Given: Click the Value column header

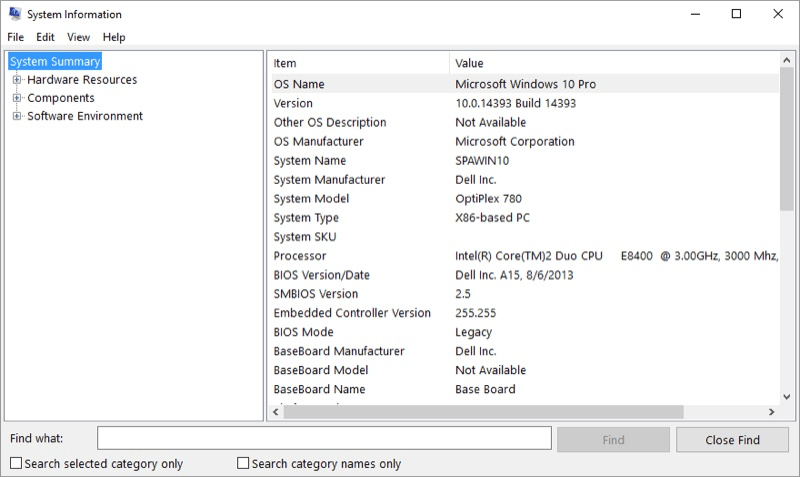Looking at the screenshot, I should coord(614,63).
